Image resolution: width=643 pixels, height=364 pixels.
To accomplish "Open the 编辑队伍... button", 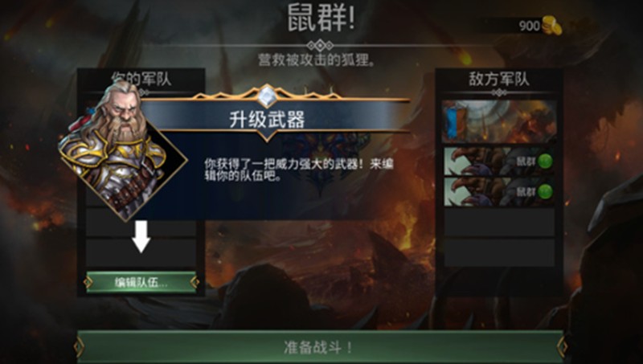I will (x=141, y=282).
